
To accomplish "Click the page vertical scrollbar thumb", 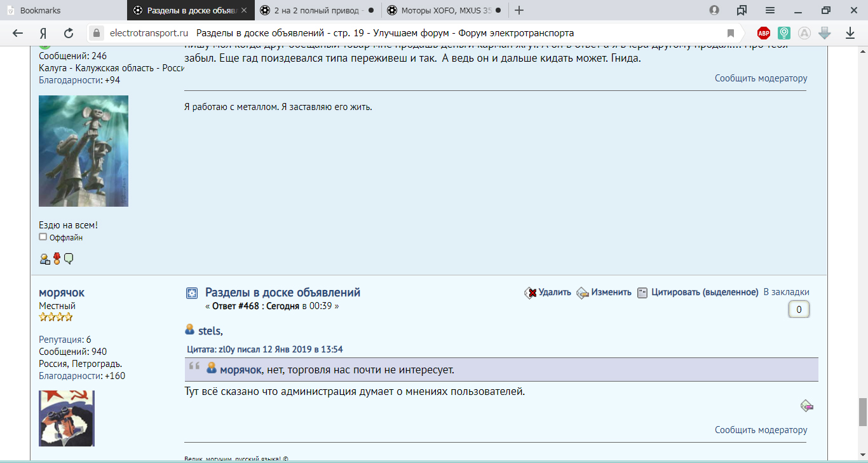I will coord(862,411).
